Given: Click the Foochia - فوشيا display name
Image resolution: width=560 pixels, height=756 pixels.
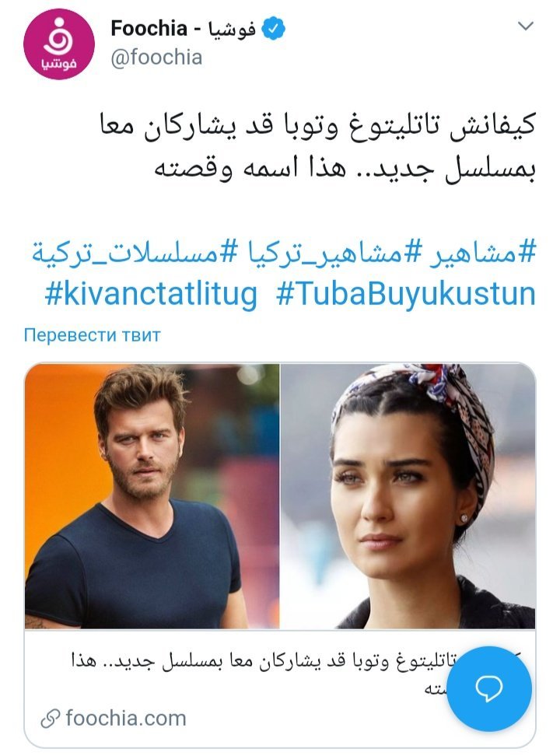Looking at the screenshot, I should point(183,29).
